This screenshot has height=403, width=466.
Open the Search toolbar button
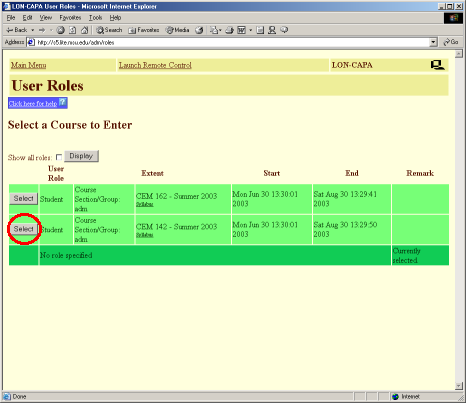[109, 30]
